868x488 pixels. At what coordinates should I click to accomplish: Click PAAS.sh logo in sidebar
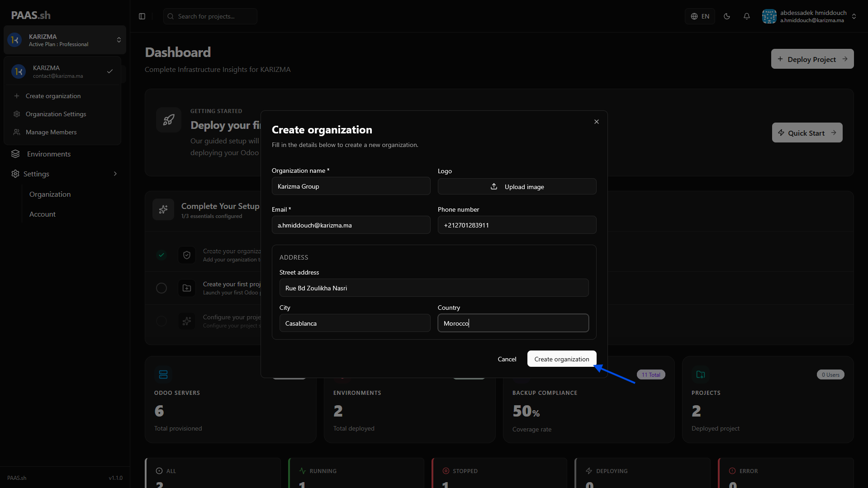31,15
